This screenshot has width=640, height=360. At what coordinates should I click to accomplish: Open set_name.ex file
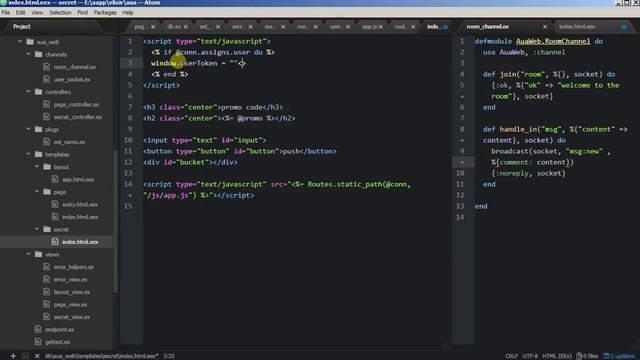tap(69, 142)
